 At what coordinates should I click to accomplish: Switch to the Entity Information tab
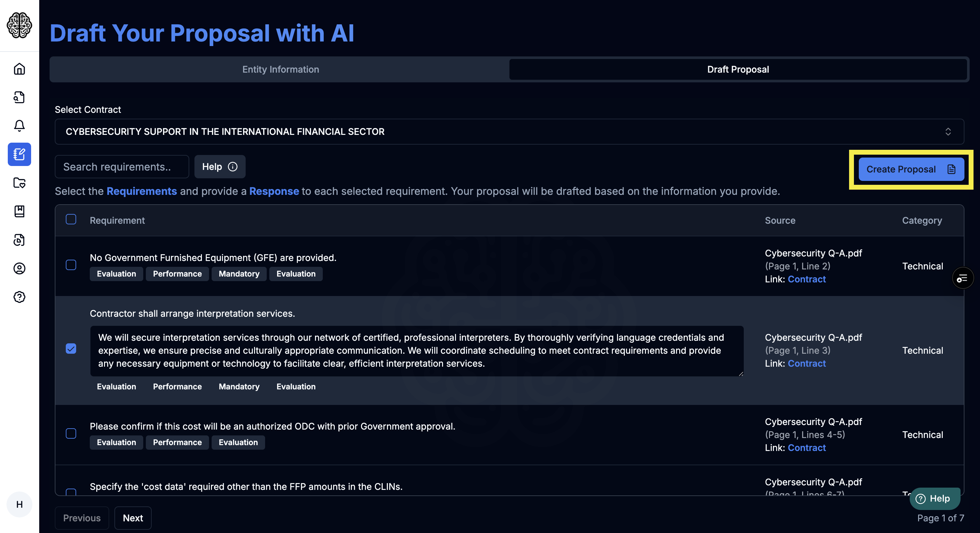(280, 69)
